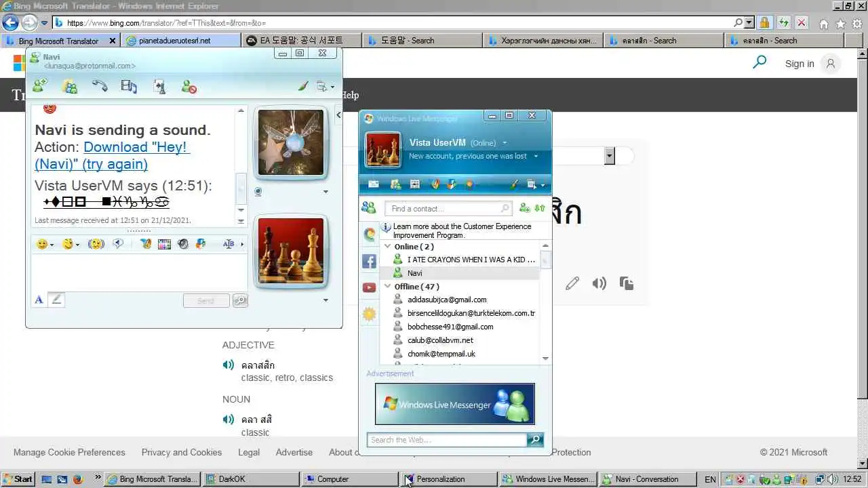Click the Send button in Navi conversation
This screenshot has height=488, width=868.
[x=205, y=300]
